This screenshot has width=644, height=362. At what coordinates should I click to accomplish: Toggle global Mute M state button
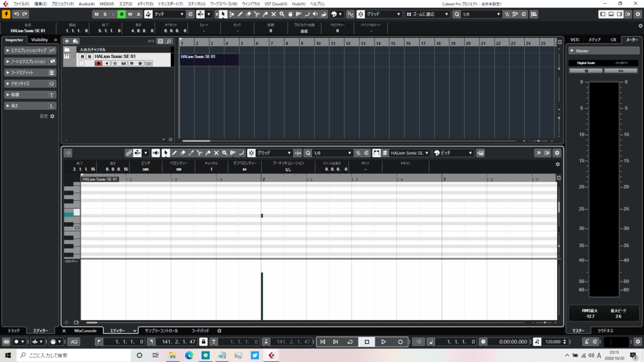[97, 14]
